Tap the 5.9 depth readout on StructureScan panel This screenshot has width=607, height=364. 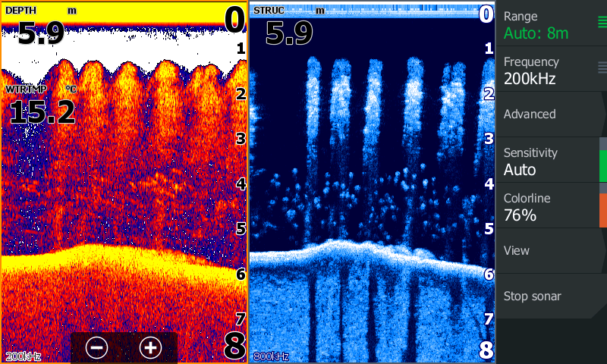click(289, 33)
